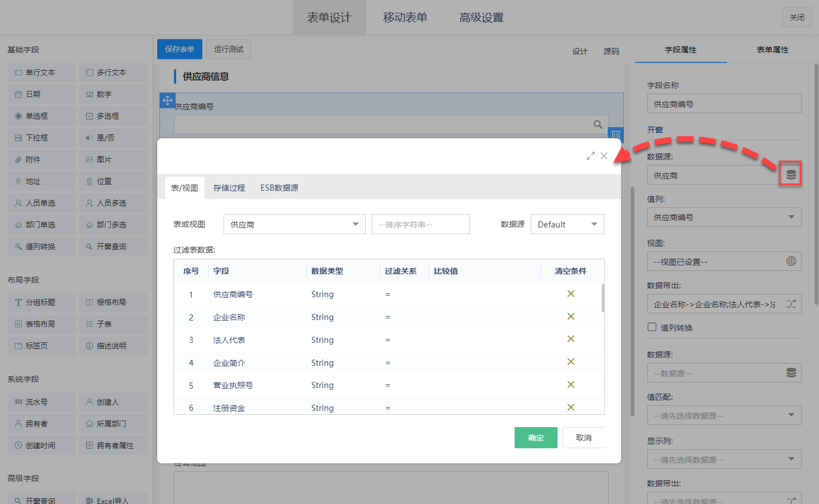Click the filter table vertical scrollbar

point(603,298)
